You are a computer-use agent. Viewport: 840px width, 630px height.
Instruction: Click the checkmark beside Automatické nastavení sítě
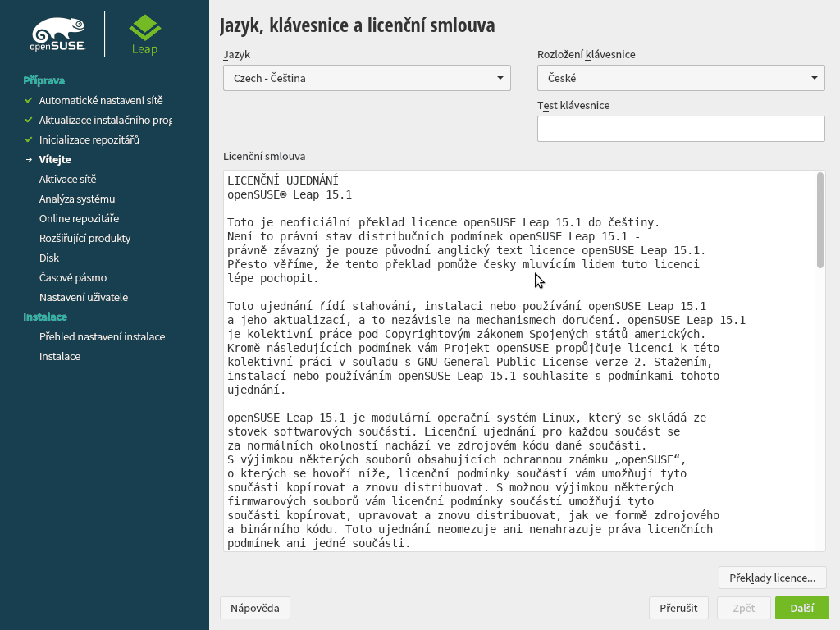click(x=30, y=100)
